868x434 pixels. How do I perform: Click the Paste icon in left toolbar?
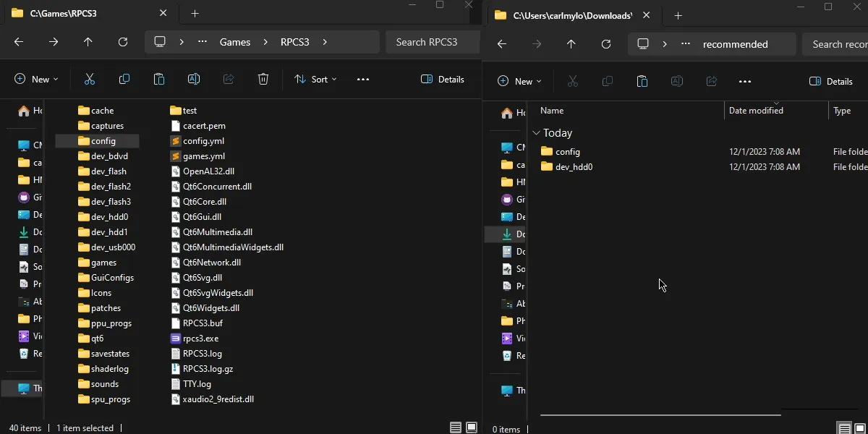pos(158,79)
